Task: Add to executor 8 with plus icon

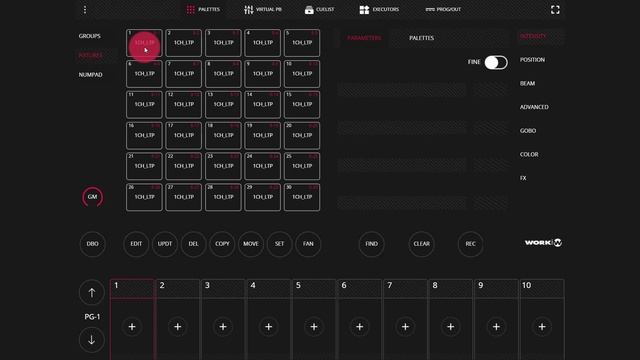Action: (451, 327)
